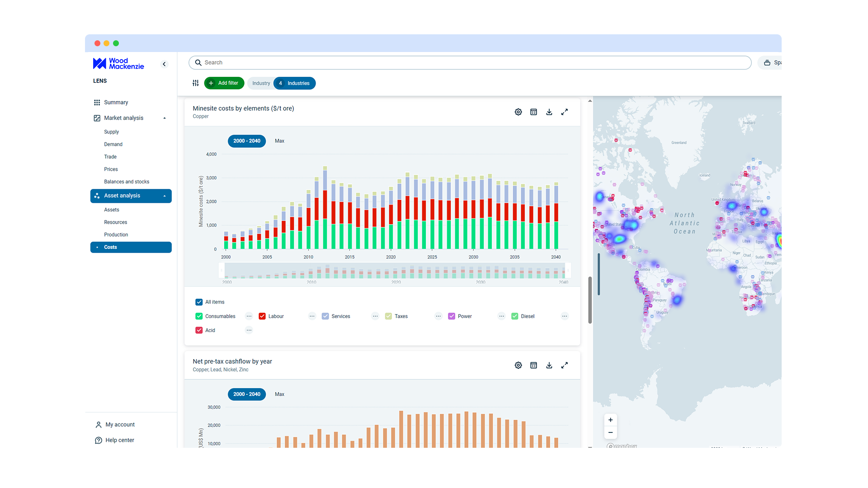The height and width of the screenshot is (488, 868).
Task: Expand Minesite costs chart to fullscreen
Action: (564, 112)
